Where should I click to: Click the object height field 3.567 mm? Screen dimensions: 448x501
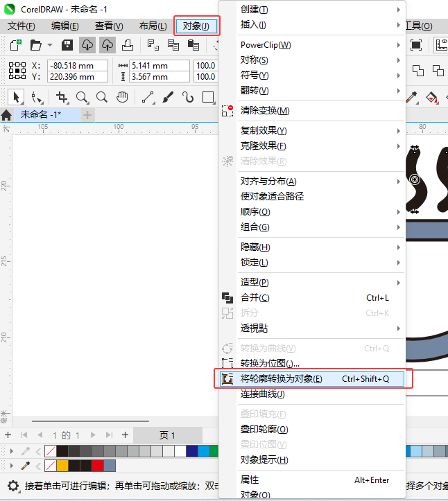(160, 77)
